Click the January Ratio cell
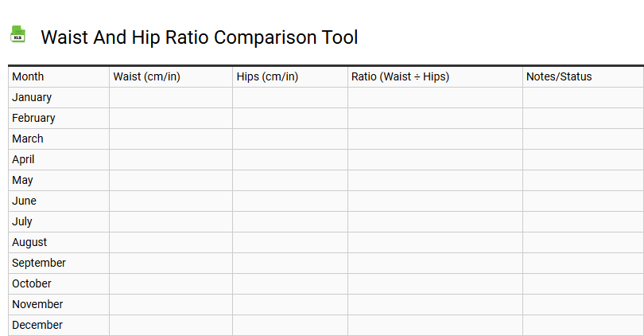Image resolution: width=644 pixels, height=336 pixels. tap(435, 97)
